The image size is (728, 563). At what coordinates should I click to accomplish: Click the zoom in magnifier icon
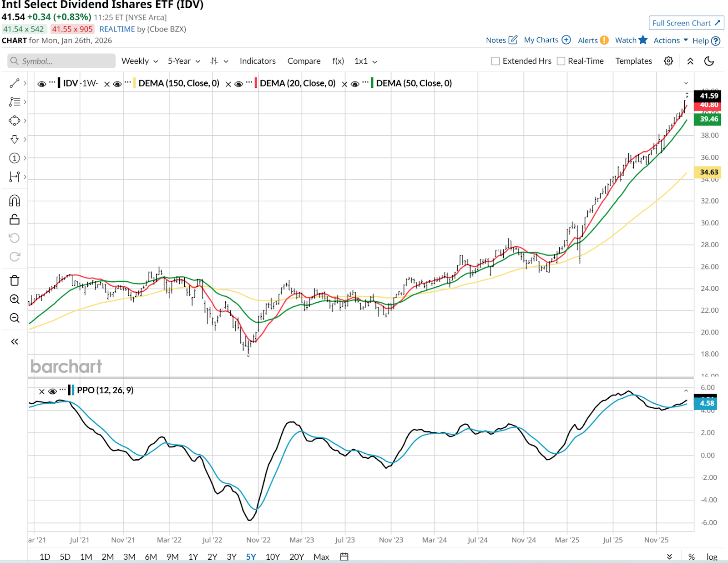tap(15, 299)
